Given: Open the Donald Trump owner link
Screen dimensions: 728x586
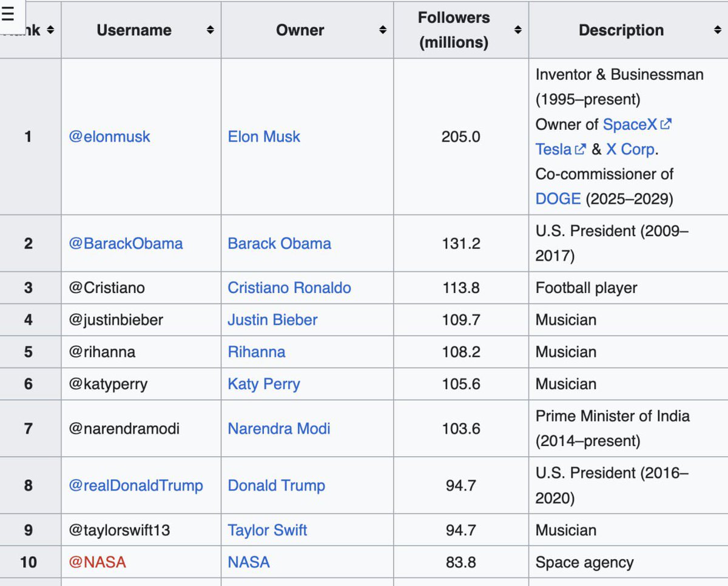Looking at the screenshot, I should [276, 485].
